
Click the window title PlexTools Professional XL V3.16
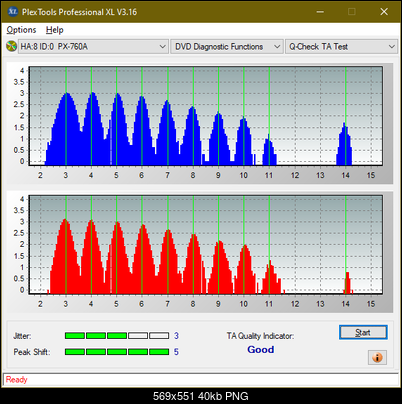point(79,12)
